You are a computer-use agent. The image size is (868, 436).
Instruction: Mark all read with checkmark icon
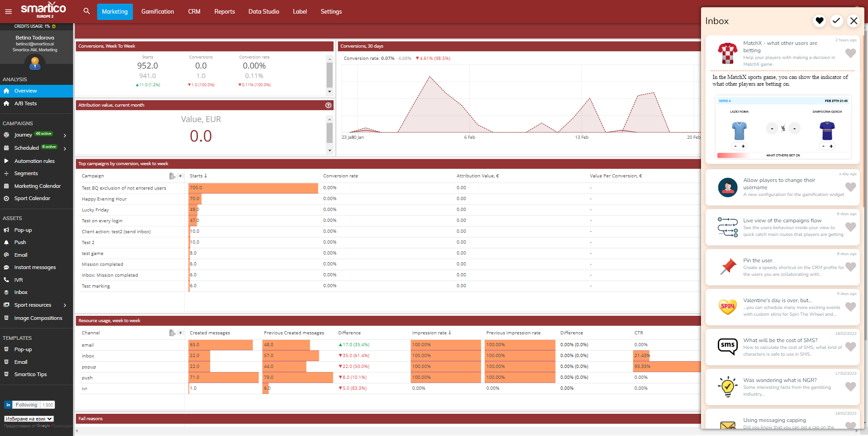click(836, 21)
